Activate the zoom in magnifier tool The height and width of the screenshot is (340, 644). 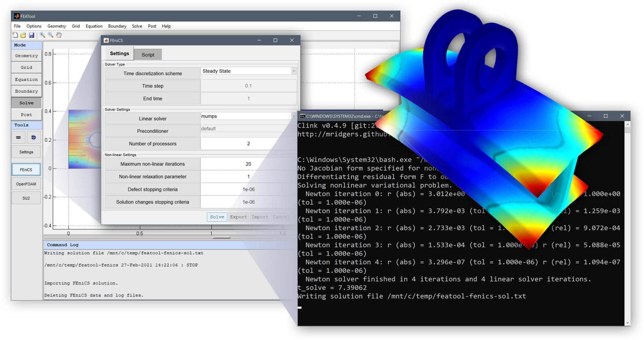pos(42,35)
